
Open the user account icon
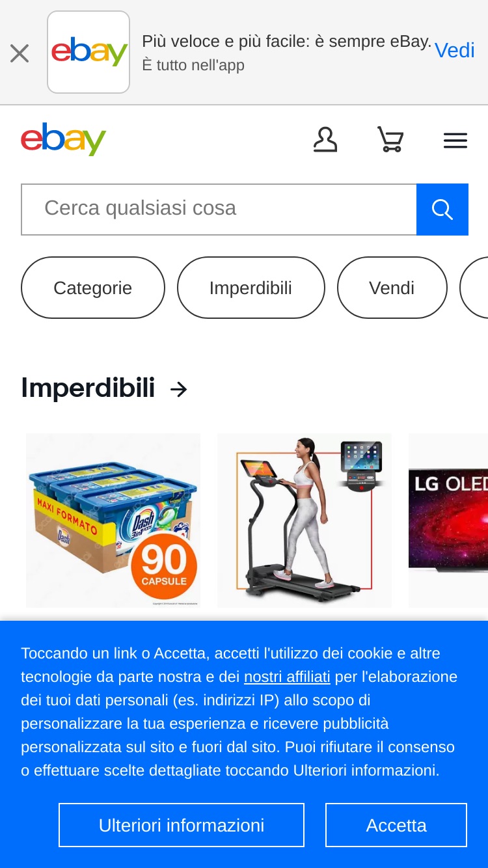click(x=325, y=140)
